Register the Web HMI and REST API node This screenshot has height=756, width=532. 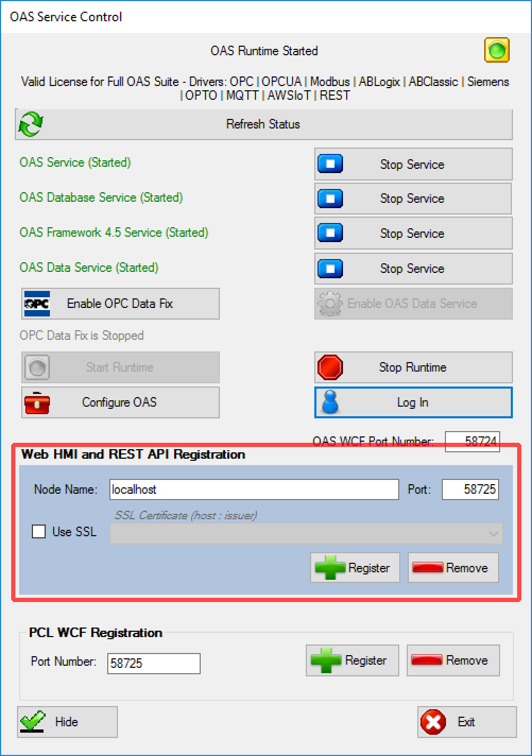point(355,568)
